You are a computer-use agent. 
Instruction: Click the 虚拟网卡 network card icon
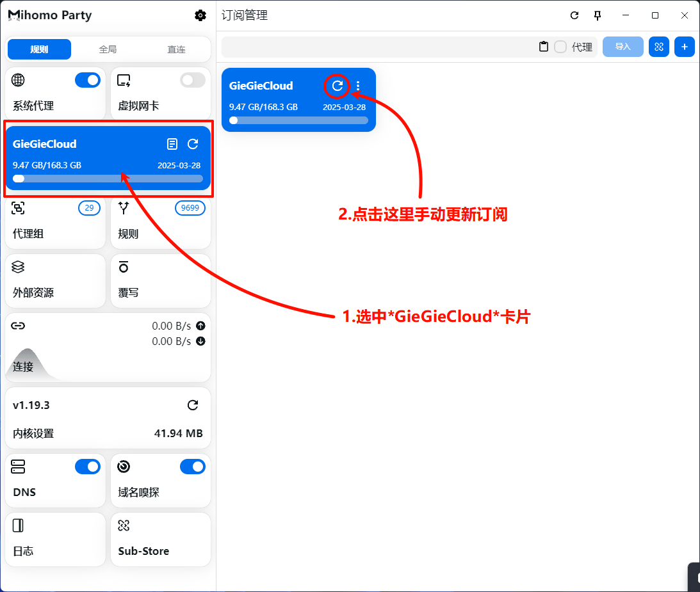pyautogui.click(x=124, y=80)
